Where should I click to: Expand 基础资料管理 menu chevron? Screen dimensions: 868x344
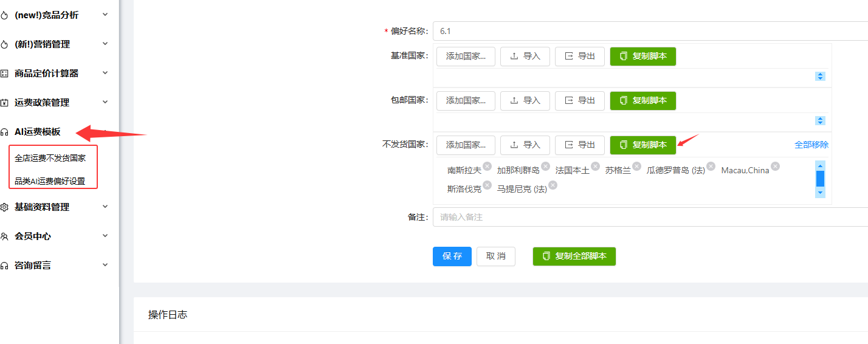point(105,207)
